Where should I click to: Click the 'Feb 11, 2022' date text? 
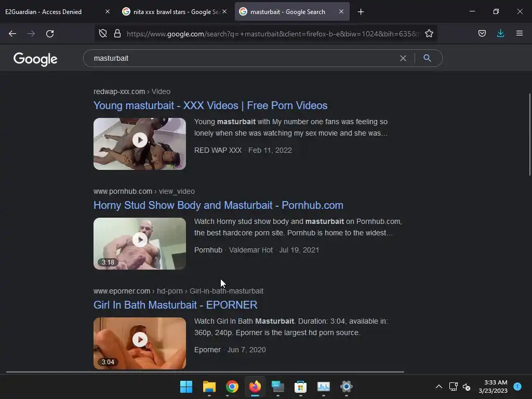(x=270, y=150)
